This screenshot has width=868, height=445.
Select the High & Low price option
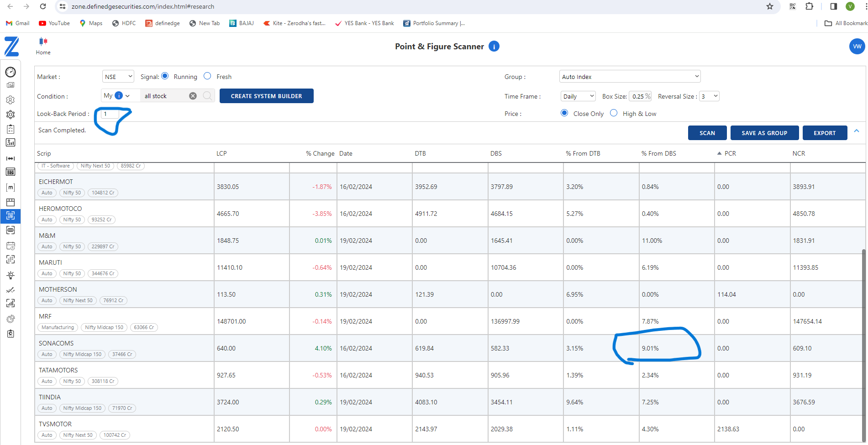point(614,113)
